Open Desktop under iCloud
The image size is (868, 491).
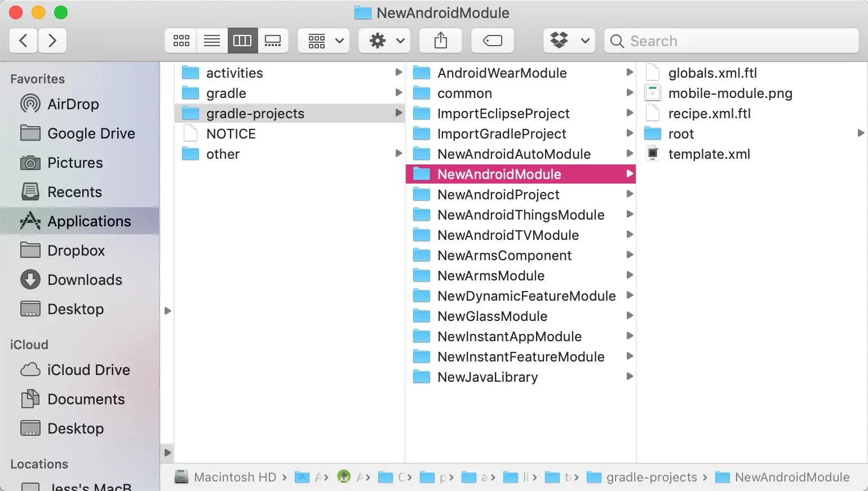(x=79, y=428)
